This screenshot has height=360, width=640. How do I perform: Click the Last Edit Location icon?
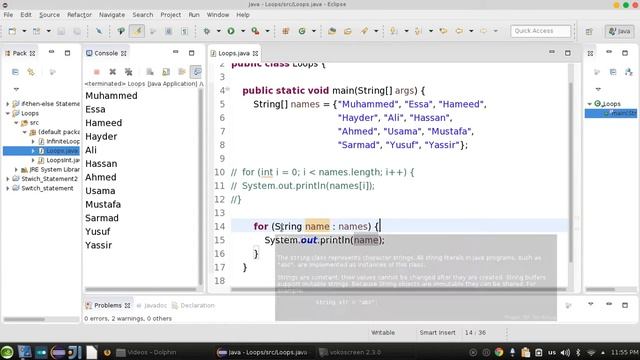click(443, 31)
